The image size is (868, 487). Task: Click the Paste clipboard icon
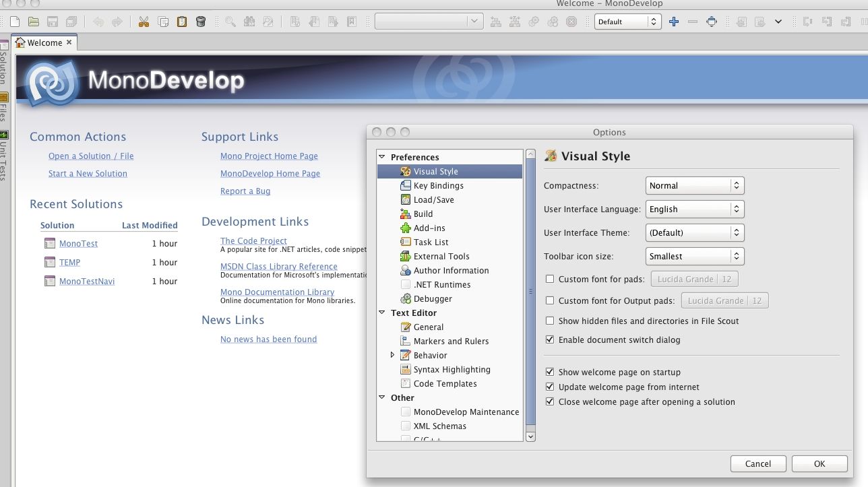pos(181,22)
